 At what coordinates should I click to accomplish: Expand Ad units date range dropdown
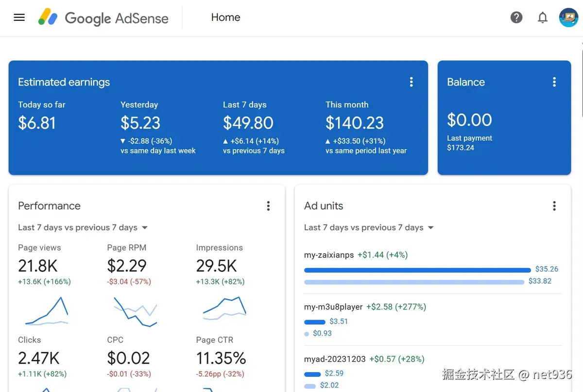[x=369, y=227]
